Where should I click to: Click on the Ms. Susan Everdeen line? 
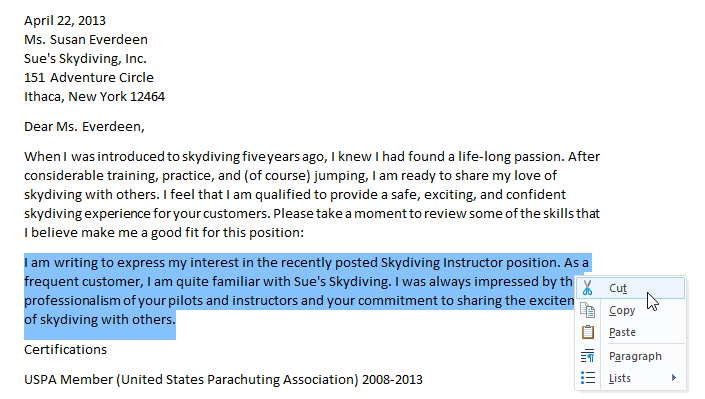click(x=86, y=40)
